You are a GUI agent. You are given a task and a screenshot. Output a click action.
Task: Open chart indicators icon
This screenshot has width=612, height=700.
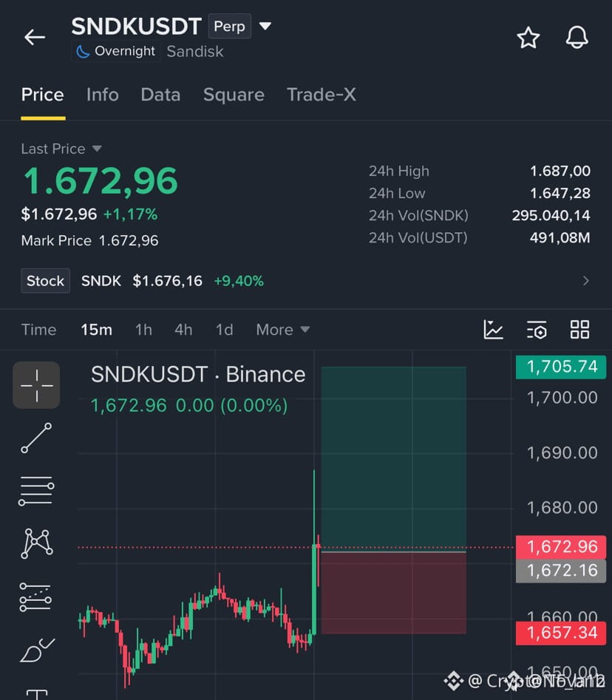pyautogui.click(x=493, y=330)
